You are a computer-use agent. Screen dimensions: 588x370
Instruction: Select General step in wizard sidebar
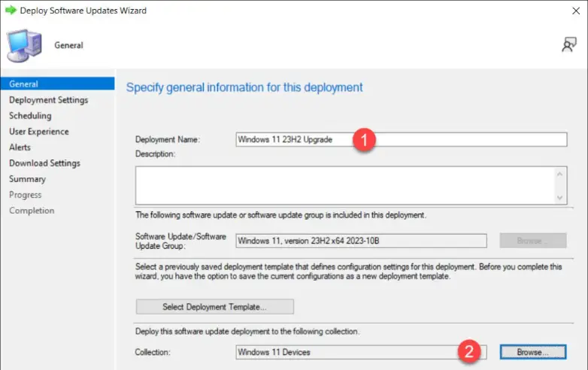(23, 84)
